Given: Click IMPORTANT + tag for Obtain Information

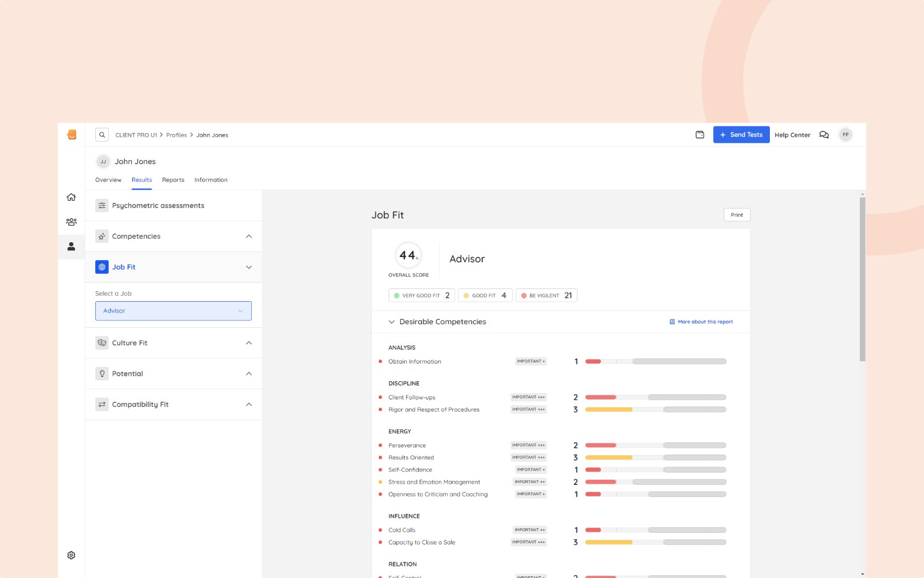Looking at the screenshot, I should tap(531, 361).
